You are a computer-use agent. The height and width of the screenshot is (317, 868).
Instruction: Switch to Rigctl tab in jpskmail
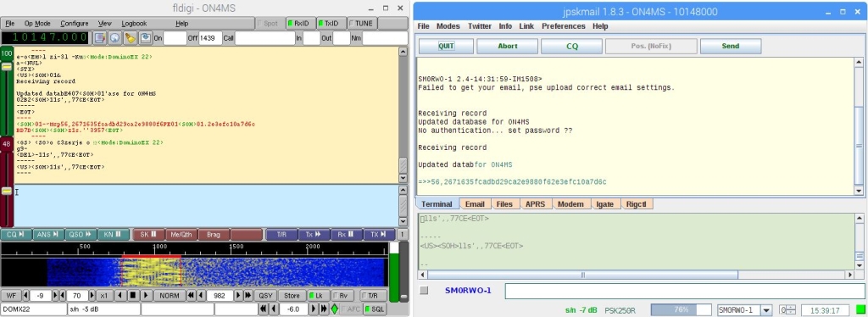point(637,204)
